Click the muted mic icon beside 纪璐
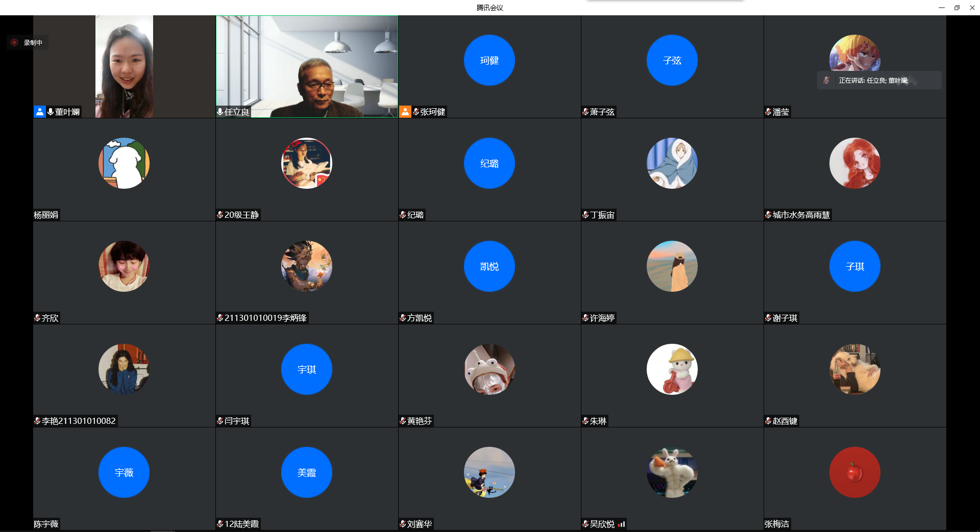The height and width of the screenshot is (532, 980). (403, 215)
